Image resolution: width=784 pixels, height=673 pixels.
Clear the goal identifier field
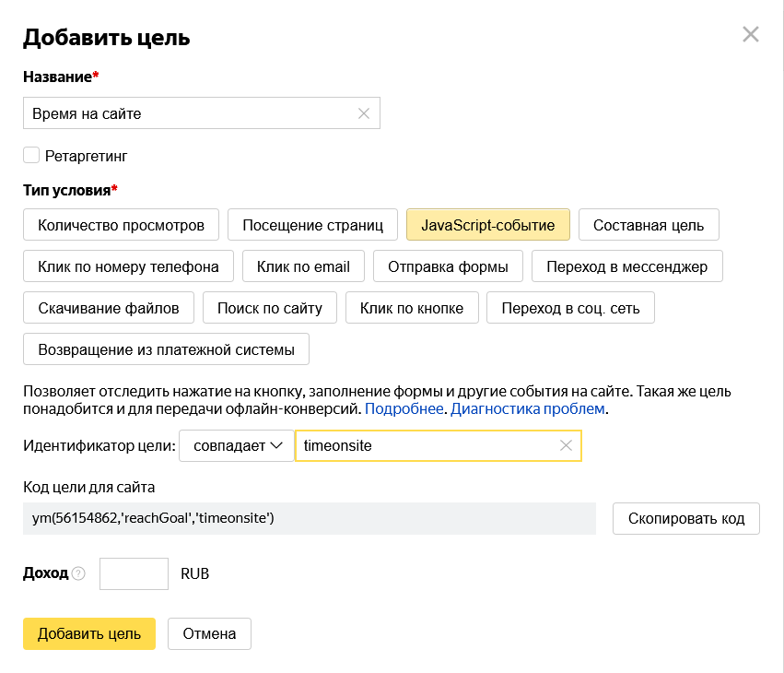click(x=566, y=446)
